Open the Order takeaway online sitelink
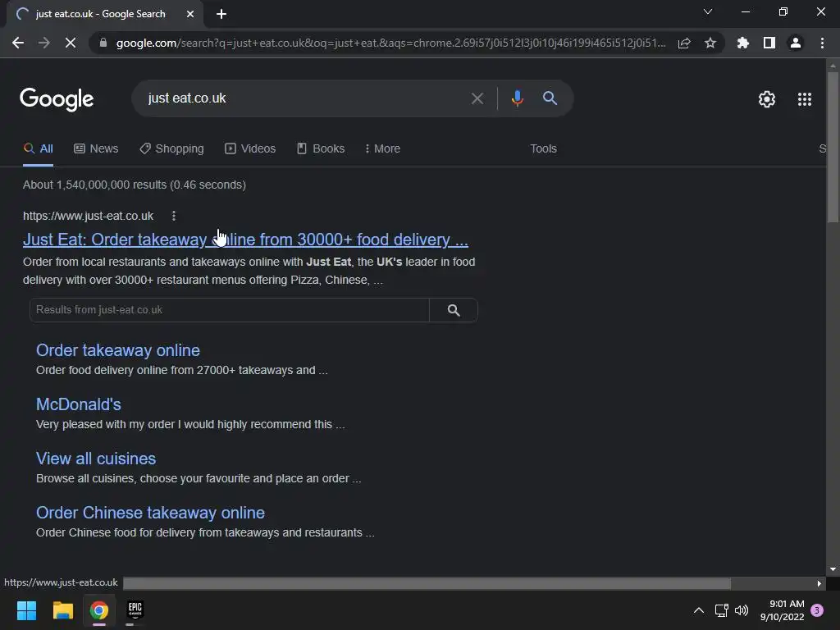 (x=118, y=350)
